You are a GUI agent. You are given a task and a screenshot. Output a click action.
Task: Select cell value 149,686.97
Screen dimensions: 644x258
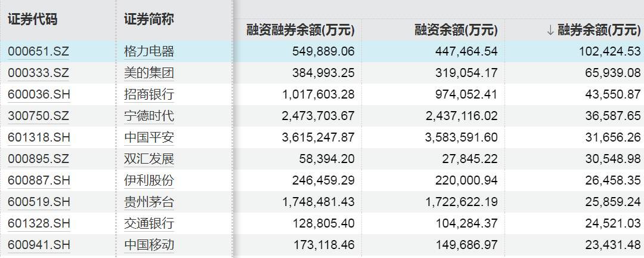click(466, 245)
